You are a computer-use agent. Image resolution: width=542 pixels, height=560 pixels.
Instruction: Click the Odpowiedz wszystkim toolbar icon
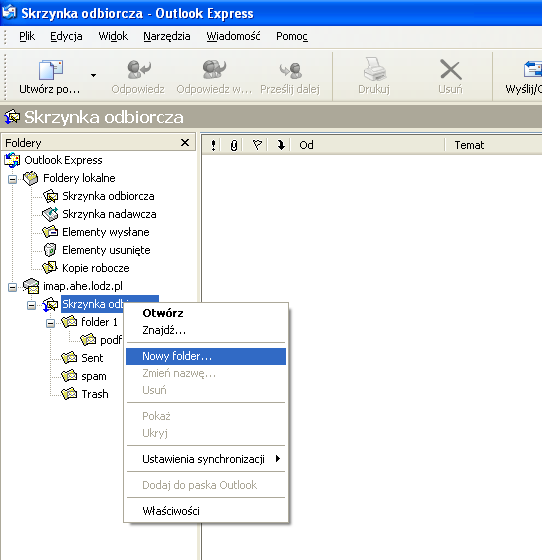click(214, 70)
